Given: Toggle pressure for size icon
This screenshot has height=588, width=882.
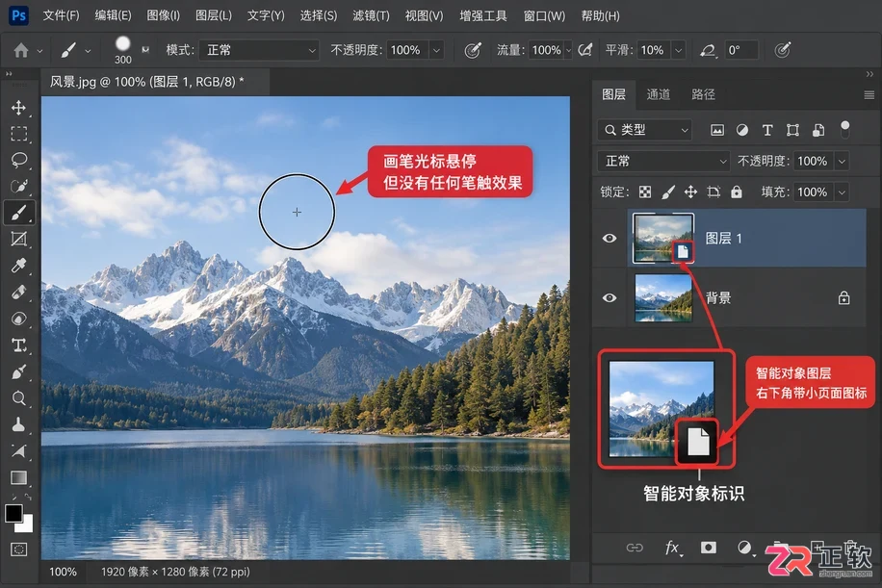Looking at the screenshot, I should point(783,50).
